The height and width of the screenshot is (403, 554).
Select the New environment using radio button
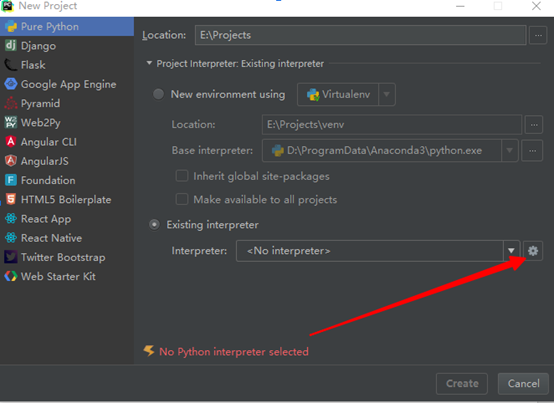pyautogui.click(x=158, y=94)
